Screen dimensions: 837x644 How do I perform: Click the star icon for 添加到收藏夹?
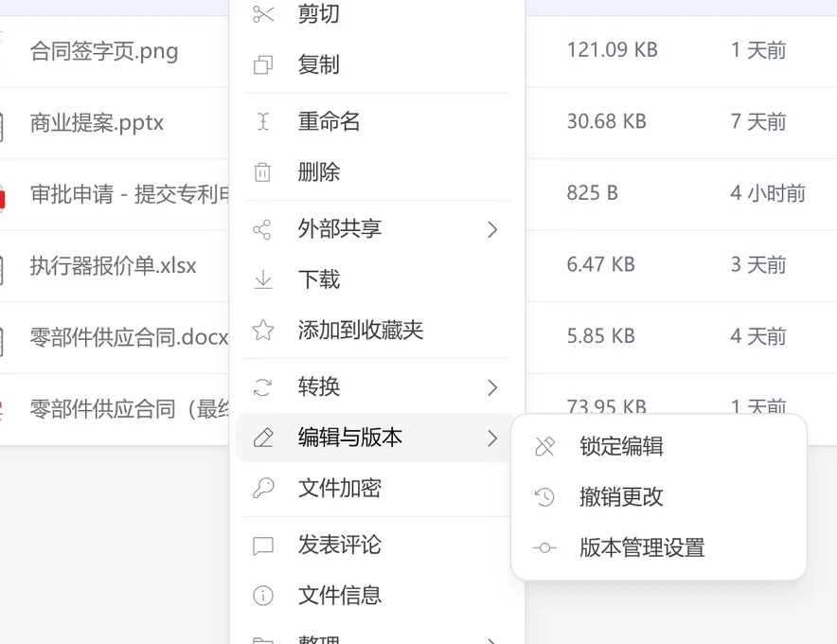point(263,331)
